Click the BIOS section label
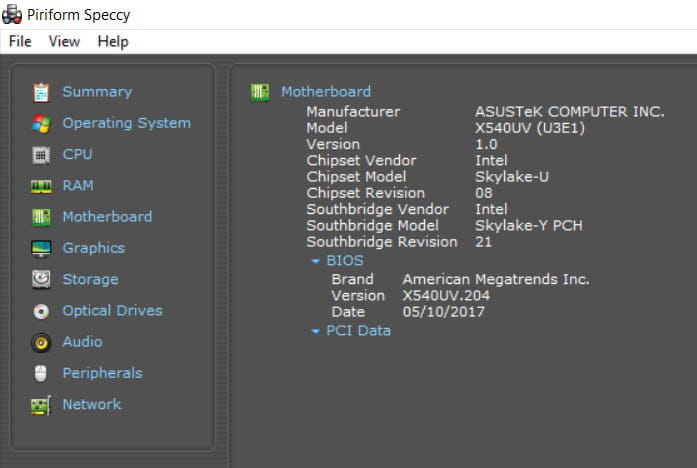The height and width of the screenshot is (468, 697). [345, 260]
